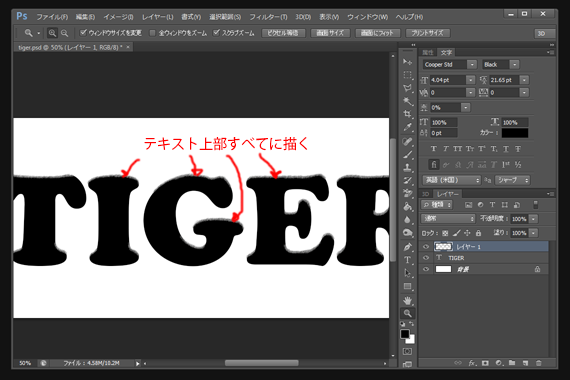Click the ピクセル等倍 button
The image size is (570, 380).
point(283,33)
